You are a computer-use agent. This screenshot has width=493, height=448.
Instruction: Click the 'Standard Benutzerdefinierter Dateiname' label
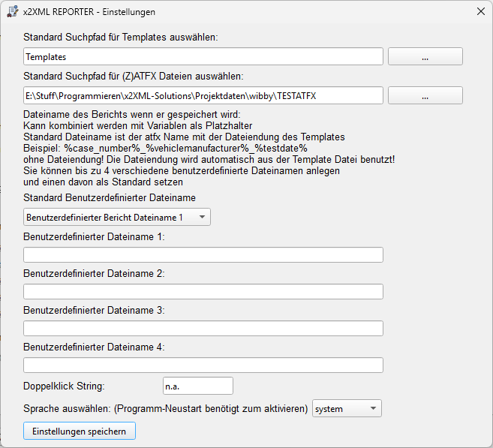point(110,197)
